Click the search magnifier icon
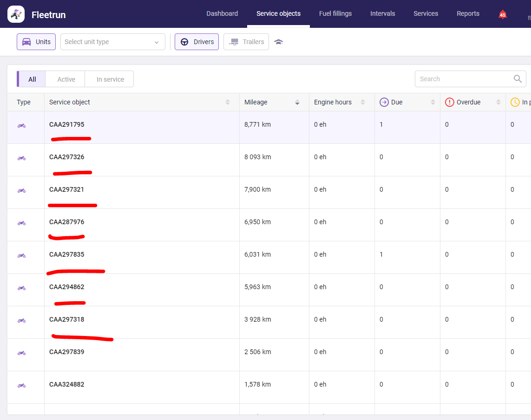Screen dimensions: 531x420 pos(518,79)
